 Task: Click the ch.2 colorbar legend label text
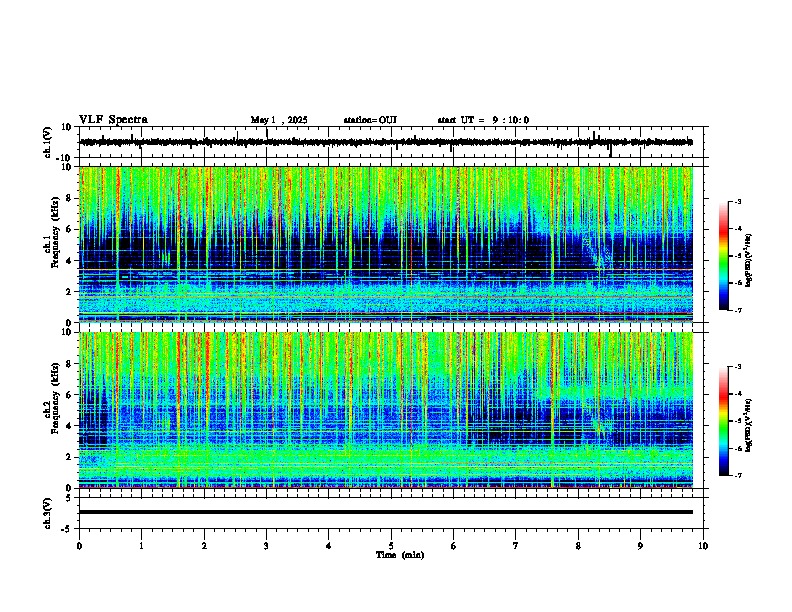[x=749, y=425]
